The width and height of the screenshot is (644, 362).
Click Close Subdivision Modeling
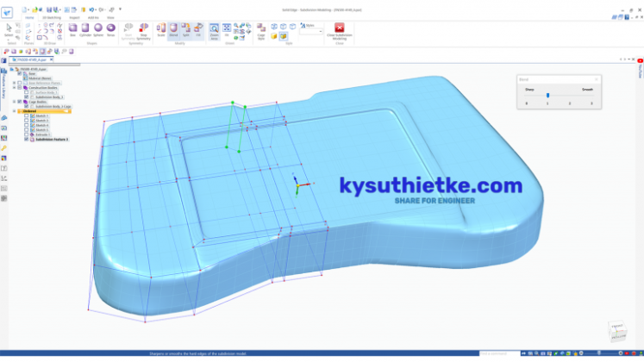click(340, 32)
